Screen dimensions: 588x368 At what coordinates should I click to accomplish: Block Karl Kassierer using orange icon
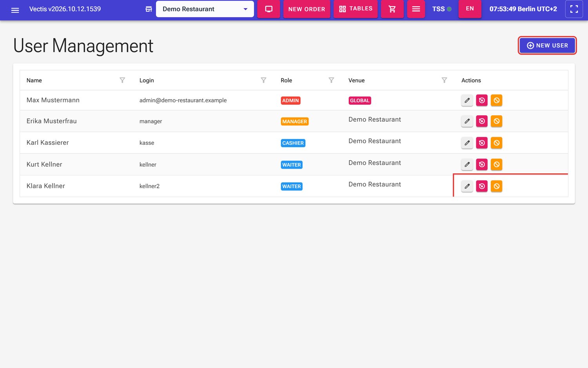(x=496, y=143)
